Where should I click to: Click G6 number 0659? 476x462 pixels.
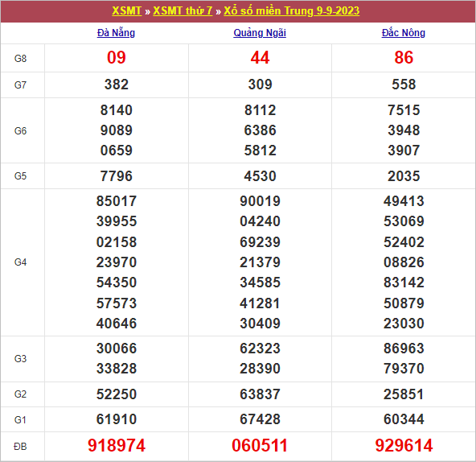click(x=117, y=151)
